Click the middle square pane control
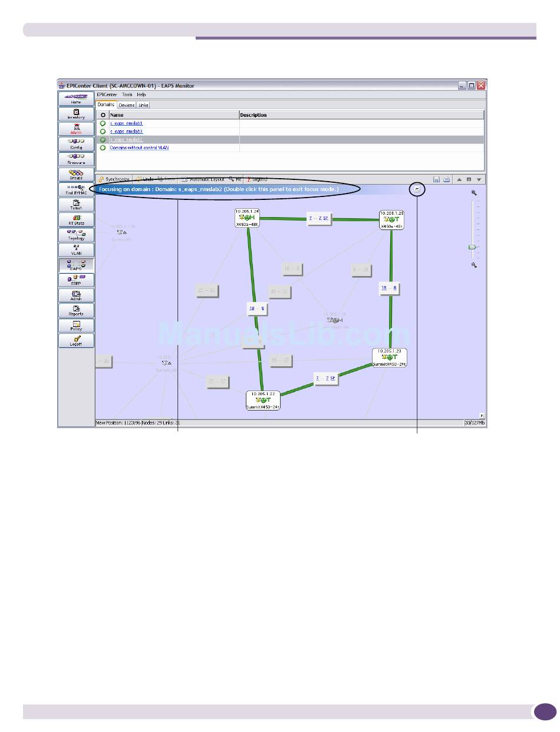This screenshot has height=732, width=560. pos(469,179)
